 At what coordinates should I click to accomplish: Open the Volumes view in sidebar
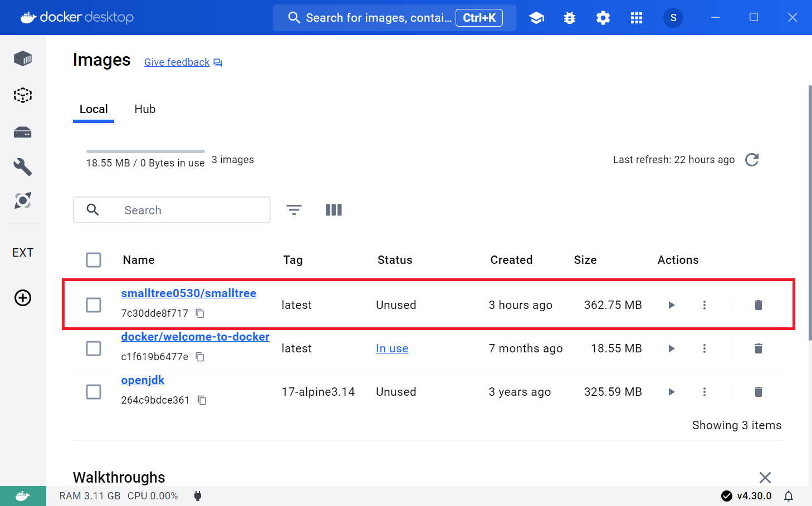click(23, 132)
